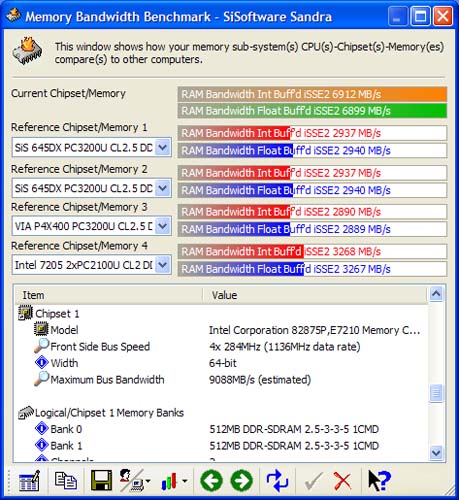The height and width of the screenshot is (500, 459).
Task: Click the list scrollbar thumb
Action: point(436,393)
